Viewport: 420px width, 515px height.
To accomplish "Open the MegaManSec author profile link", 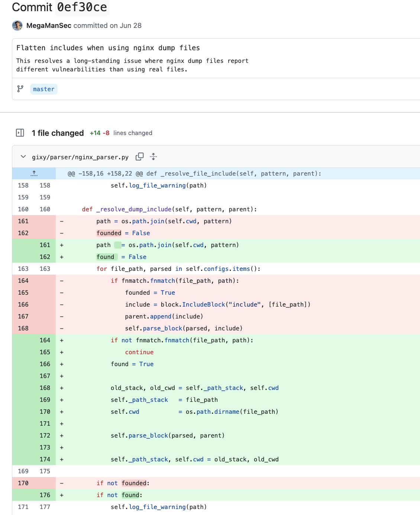I will (49, 25).
